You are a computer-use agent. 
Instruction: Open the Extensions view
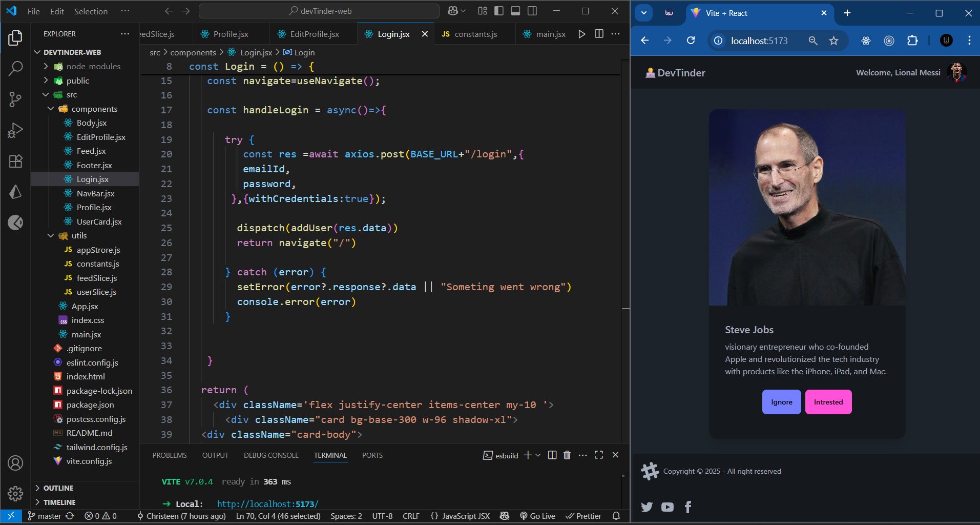(15, 161)
